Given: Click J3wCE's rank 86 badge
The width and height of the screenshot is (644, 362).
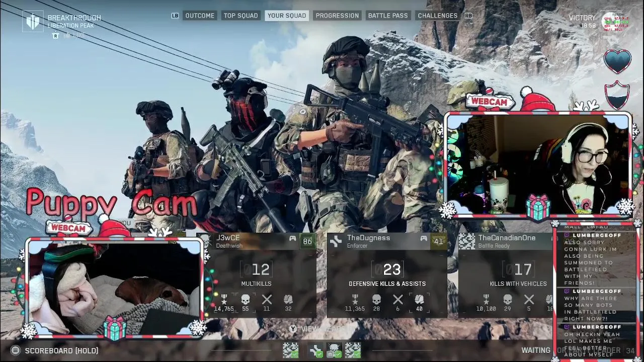Looking at the screenshot, I should pos(307,242).
